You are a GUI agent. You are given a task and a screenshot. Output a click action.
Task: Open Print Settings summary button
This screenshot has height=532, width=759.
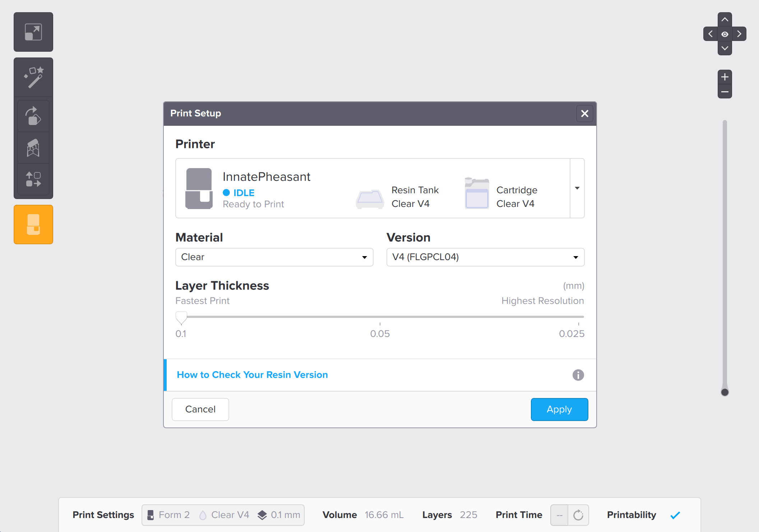(x=223, y=515)
